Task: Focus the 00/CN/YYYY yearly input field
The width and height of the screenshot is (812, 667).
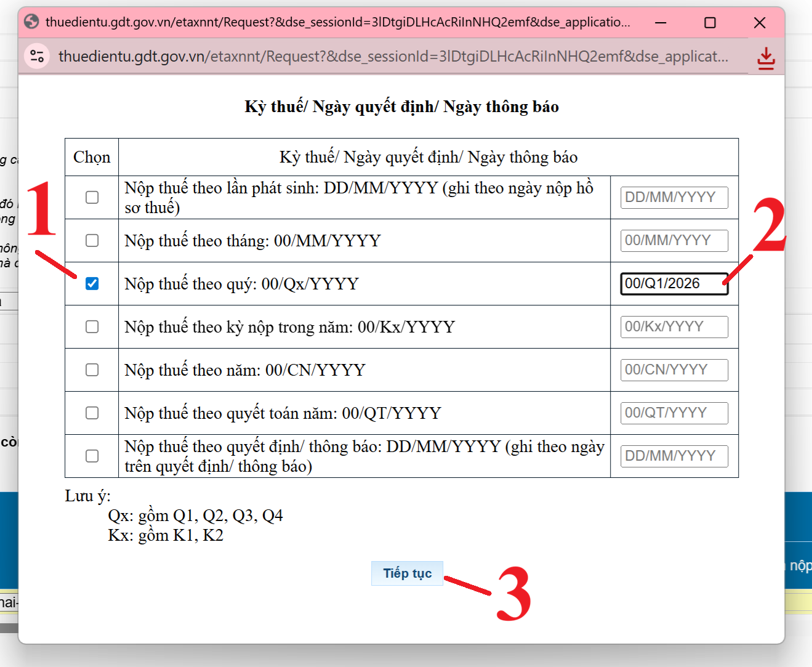Action: [x=674, y=370]
